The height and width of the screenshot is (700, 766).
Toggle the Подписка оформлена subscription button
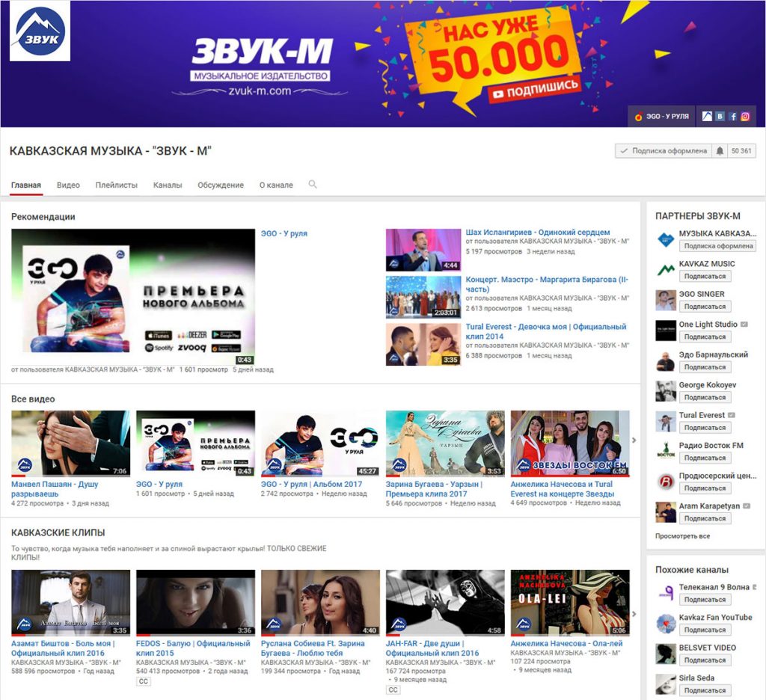tap(664, 151)
